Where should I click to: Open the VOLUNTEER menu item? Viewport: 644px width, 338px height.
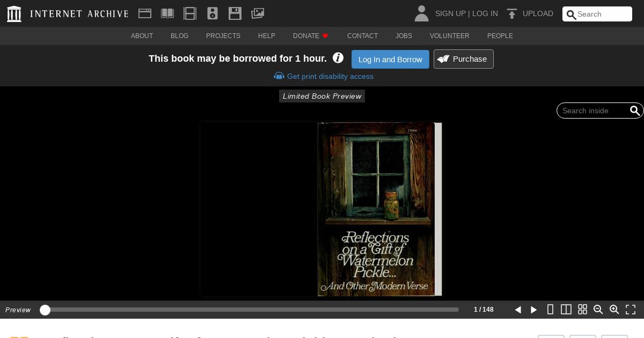click(x=450, y=36)
